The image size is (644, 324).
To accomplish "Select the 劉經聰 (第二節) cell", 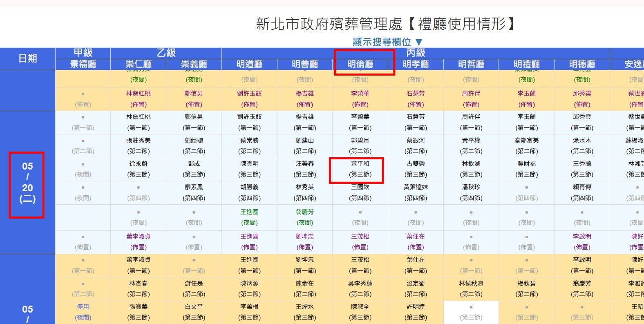I will click(194, 146).
